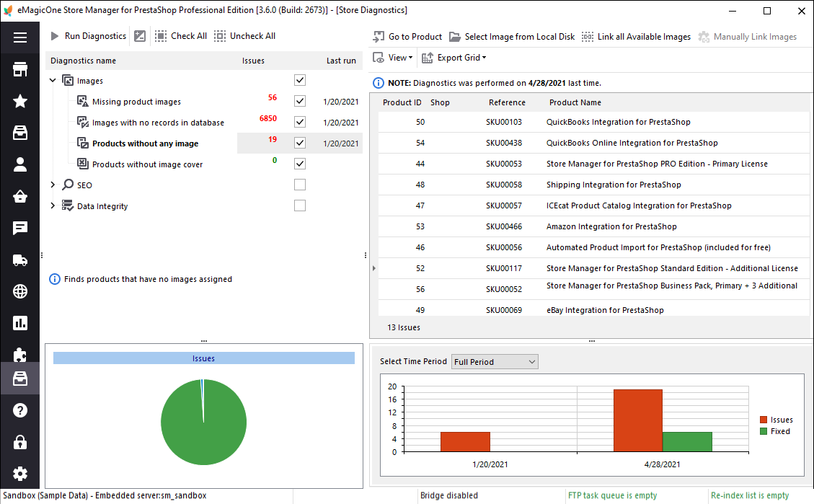
Task: Open the star favorites sidebar icon
Action: 19,101
